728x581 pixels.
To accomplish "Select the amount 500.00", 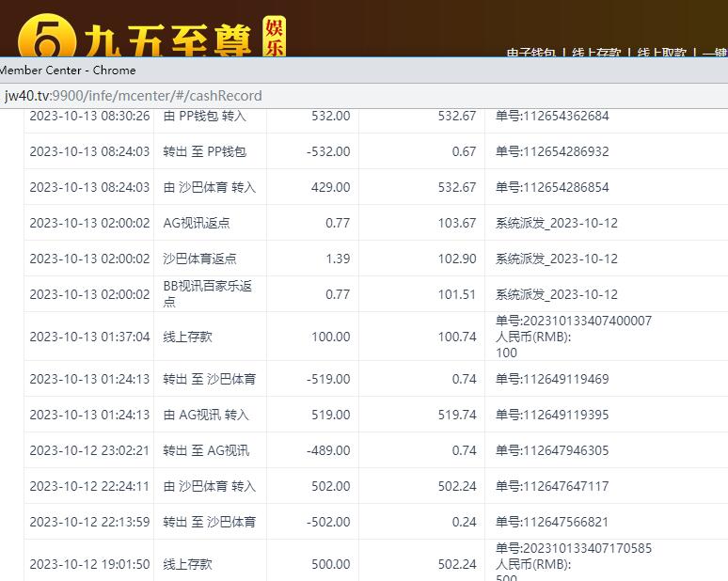I will [x=330, y=564].
